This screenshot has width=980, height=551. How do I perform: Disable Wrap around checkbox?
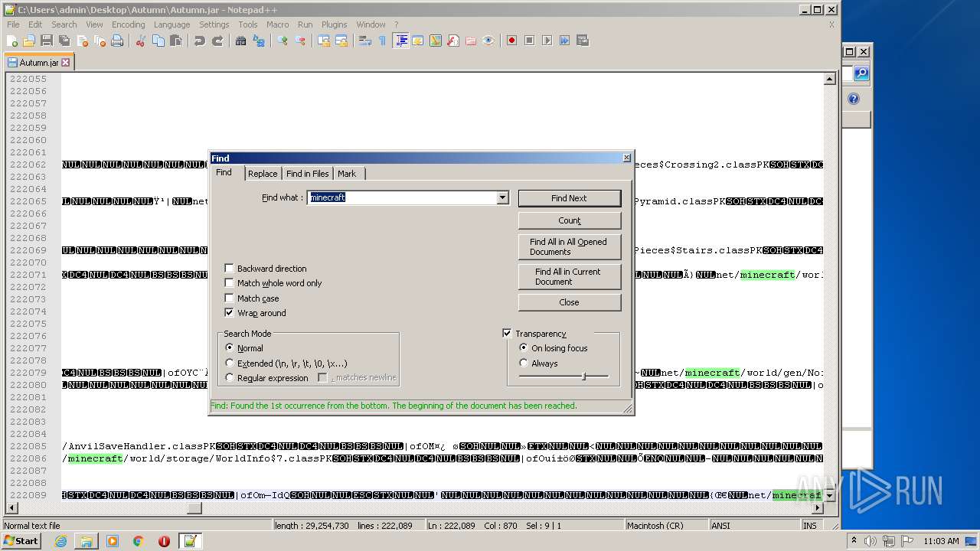tap(229, 313)
